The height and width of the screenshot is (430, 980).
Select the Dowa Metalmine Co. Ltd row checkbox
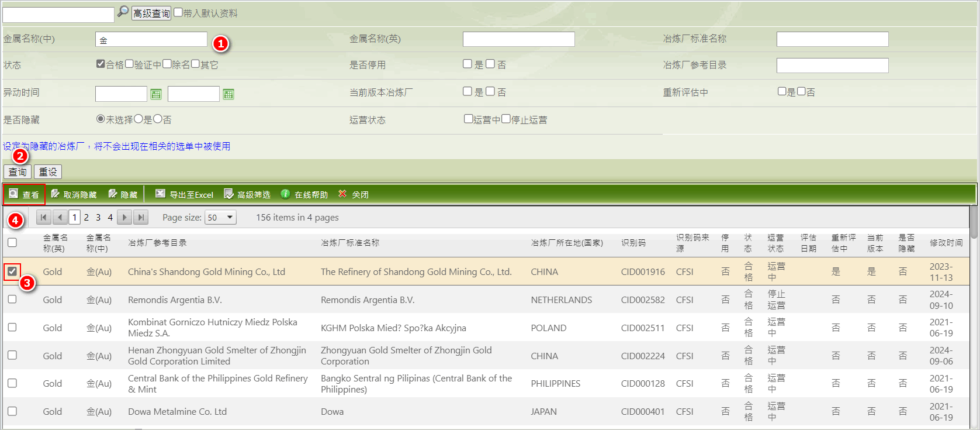[x=12, y=411]
